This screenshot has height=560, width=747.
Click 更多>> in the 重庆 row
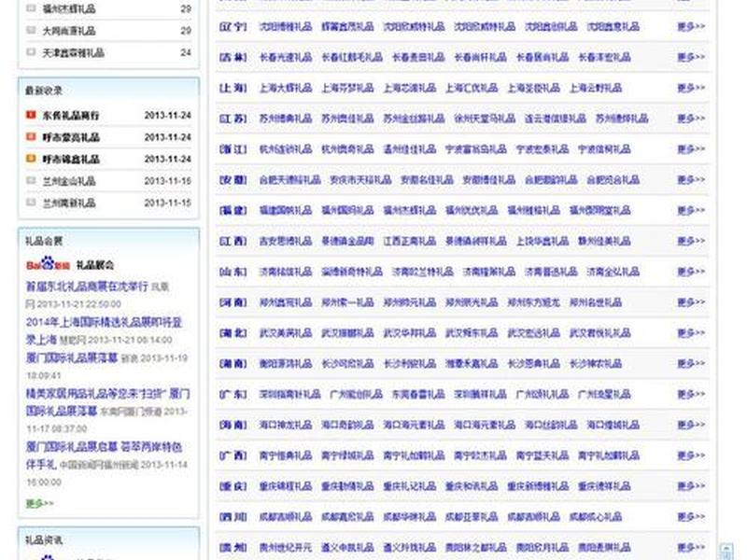tap(691, 486)
